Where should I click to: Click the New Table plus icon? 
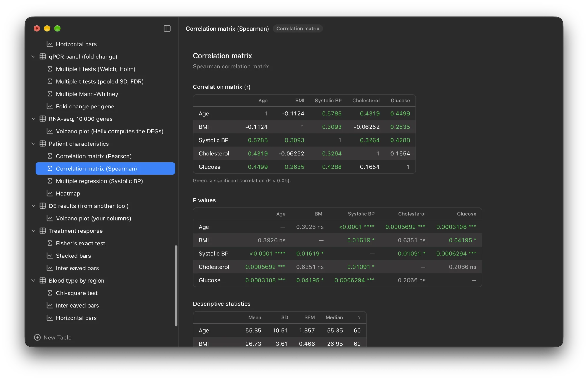point(37,337)
